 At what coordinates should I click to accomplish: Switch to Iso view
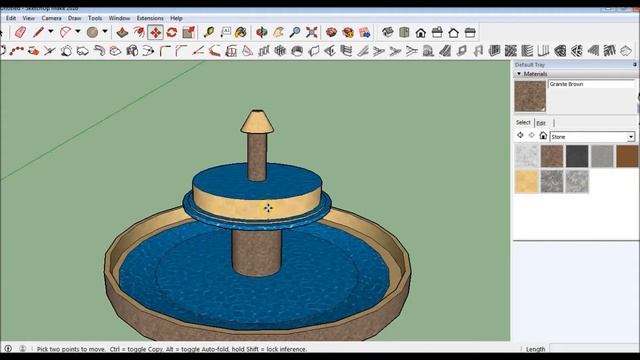[387, 32]
